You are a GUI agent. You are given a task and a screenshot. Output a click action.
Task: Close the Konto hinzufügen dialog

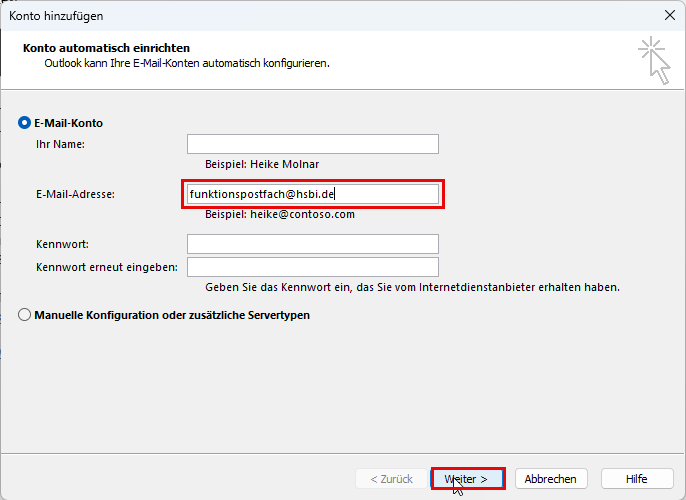[669, 15]
